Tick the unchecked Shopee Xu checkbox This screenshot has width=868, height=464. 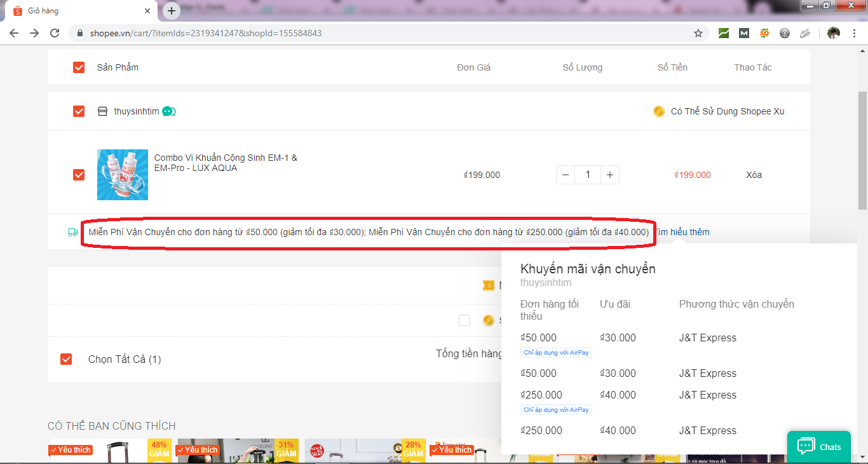[x=465, y=320]
